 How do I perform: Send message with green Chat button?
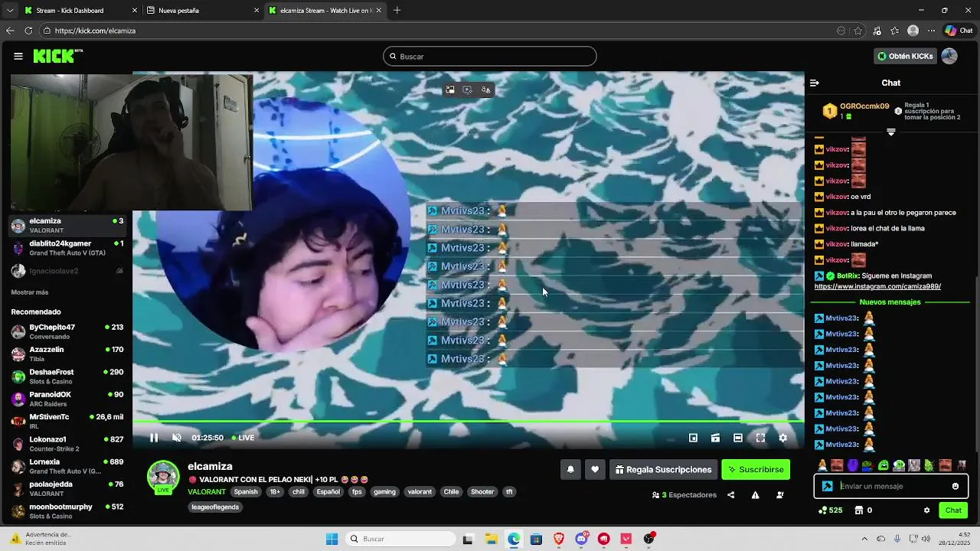coord(953,510)
